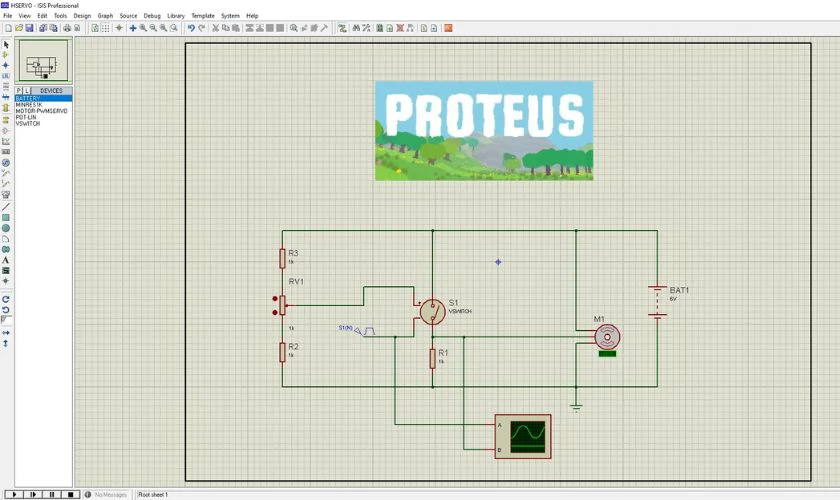Click the overview window thumbnail

(43, 61)
